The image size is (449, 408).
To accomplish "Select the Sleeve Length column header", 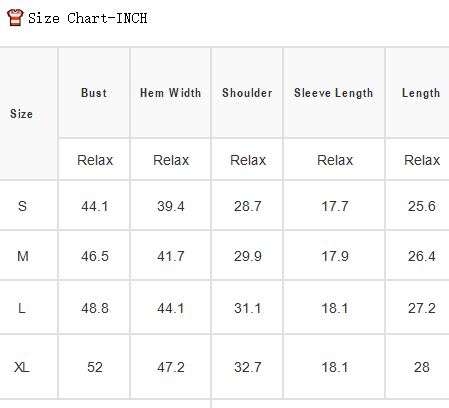I will click(333, 93).
